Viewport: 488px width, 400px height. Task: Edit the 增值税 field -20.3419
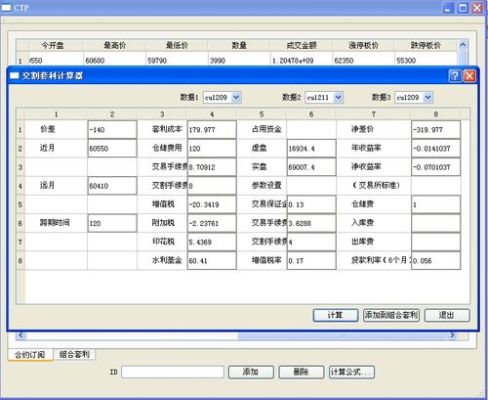click(x=212, y=204)
